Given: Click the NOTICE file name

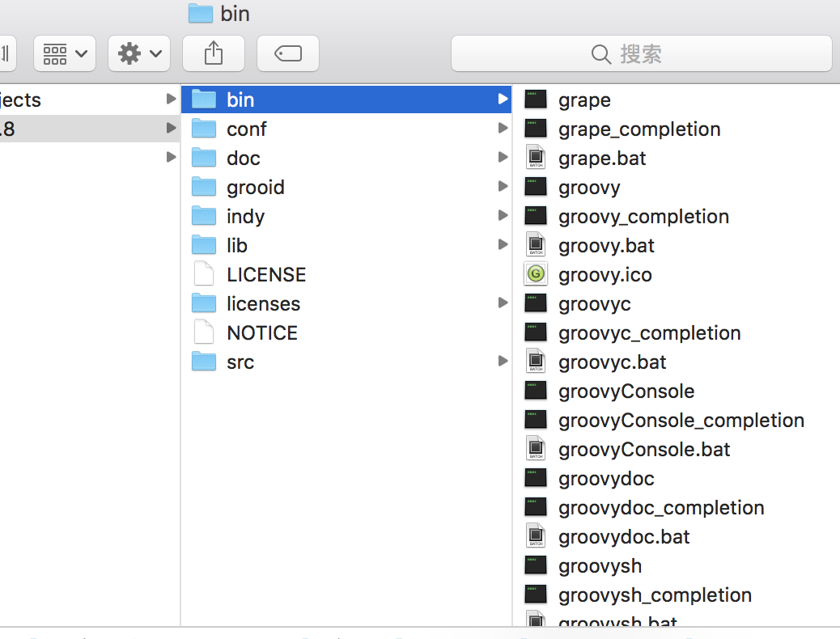Looking at the screenshot, I should (x=262, y=333).
